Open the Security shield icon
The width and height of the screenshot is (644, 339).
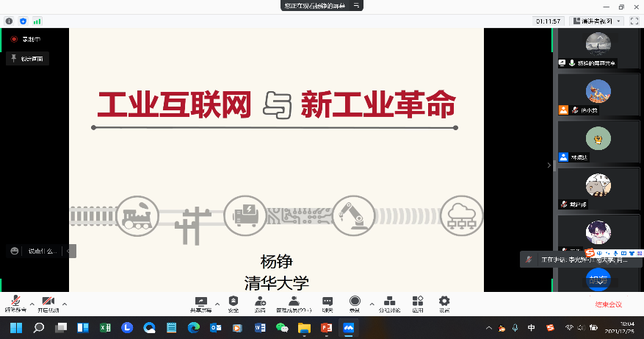[x=234, y=303]
